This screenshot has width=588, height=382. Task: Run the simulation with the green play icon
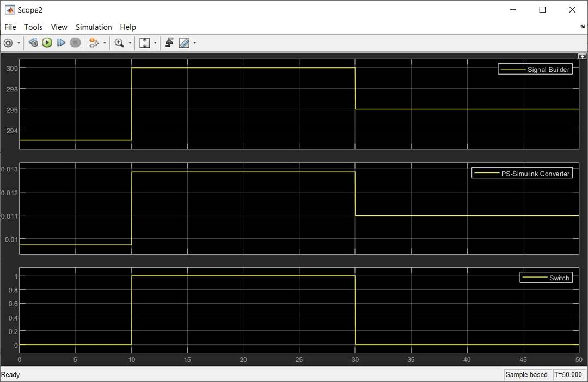pos(47,42)
